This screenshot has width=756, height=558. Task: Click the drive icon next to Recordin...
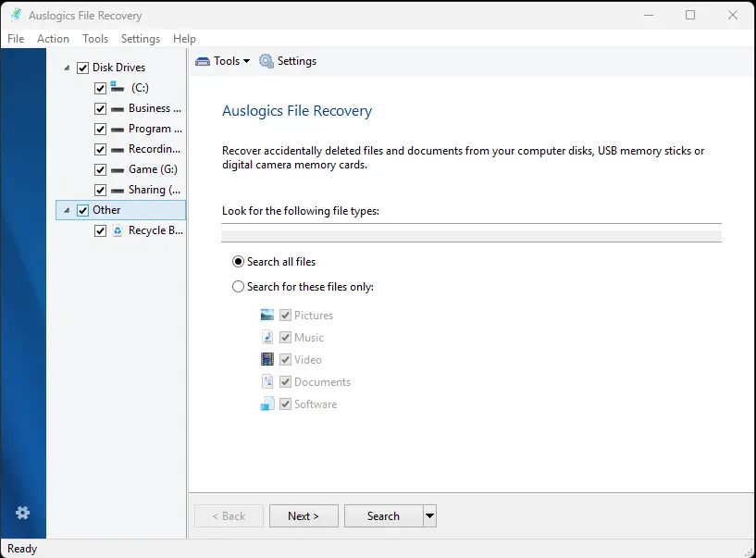[118, 150]
